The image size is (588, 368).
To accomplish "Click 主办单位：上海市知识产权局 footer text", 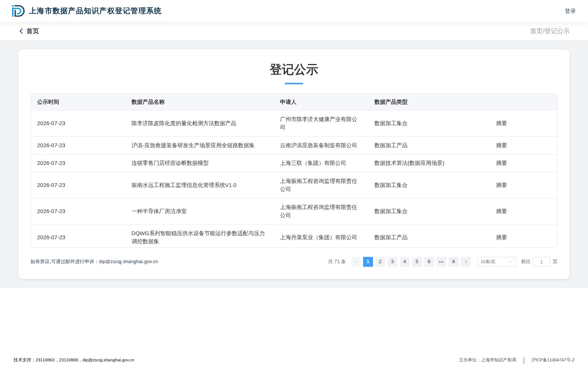I will [488, 360].
